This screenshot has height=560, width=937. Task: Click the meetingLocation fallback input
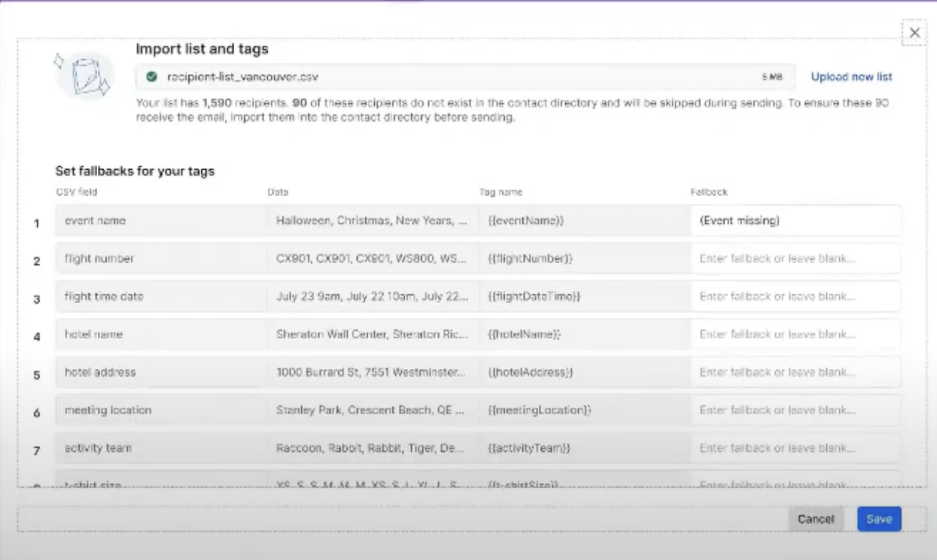[796, 410]
